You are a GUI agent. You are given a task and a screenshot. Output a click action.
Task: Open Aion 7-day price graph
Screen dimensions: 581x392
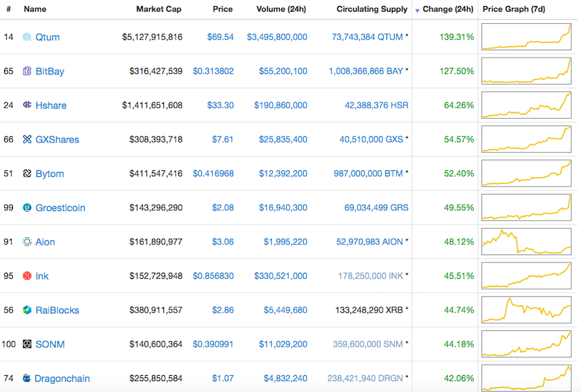click(x=526, y=241)
